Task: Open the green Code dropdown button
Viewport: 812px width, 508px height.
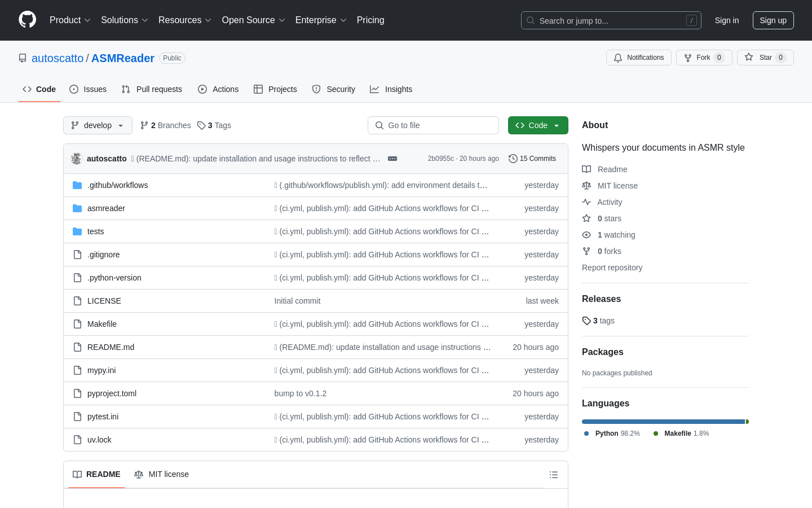Action: tap(538, 125)
